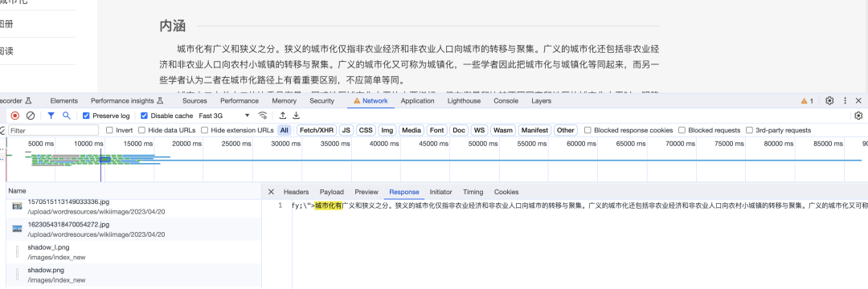868x289 pixels.
Task: Open network conditions wifi icon
Action: (x=263, y=116)
